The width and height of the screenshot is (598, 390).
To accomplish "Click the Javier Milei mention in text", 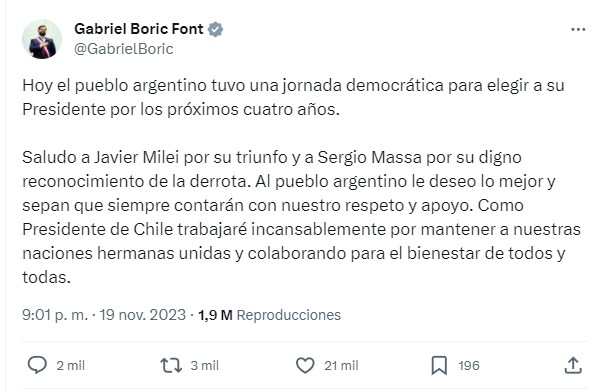I will tap(137, 157).
